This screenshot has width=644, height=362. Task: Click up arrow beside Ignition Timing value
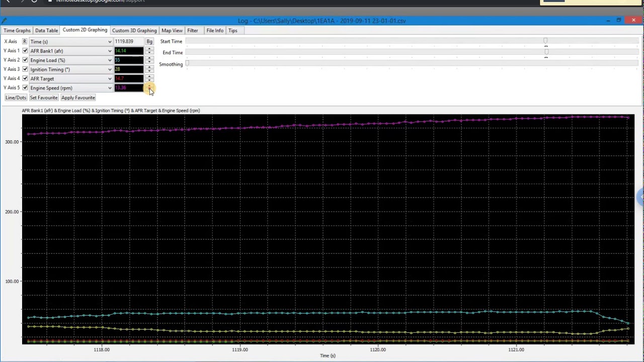149,67
